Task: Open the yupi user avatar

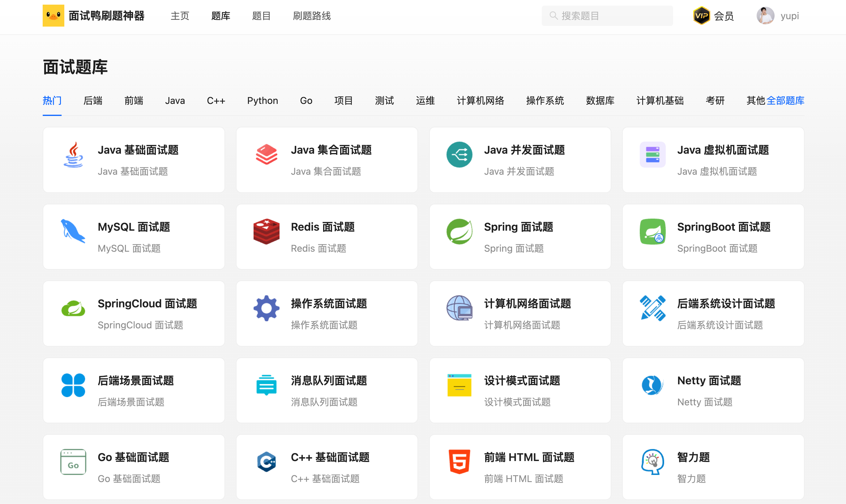Action: coord(765,16)
